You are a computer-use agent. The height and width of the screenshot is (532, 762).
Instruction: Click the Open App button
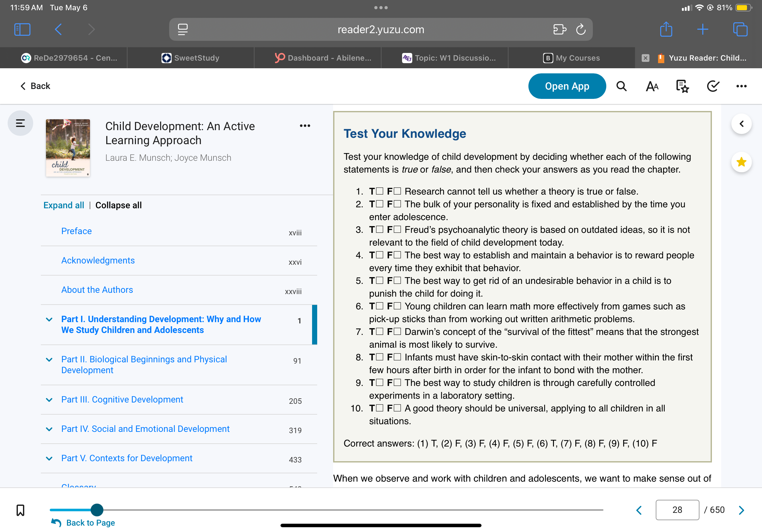click(x=567, y=86)
